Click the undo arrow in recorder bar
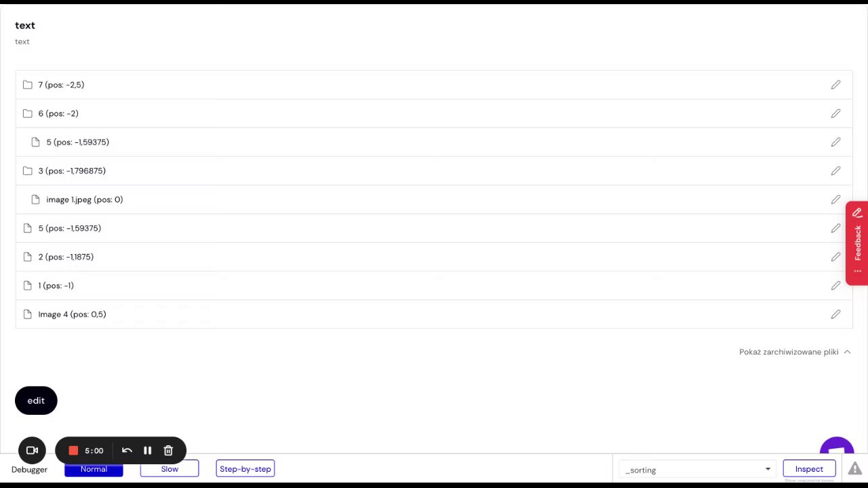This screenshot has width=868, height=488. (x=127, y=451)
